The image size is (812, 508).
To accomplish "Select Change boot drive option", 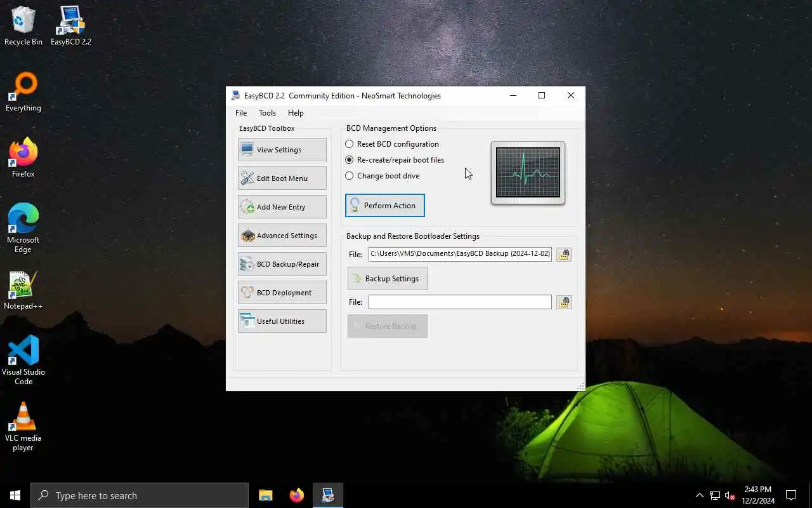I will pos(383,176).
